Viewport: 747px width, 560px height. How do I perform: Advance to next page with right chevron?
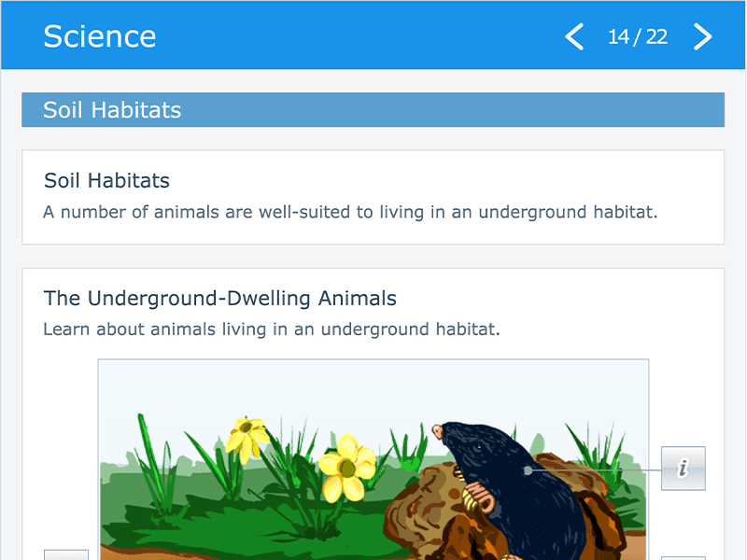703,36
